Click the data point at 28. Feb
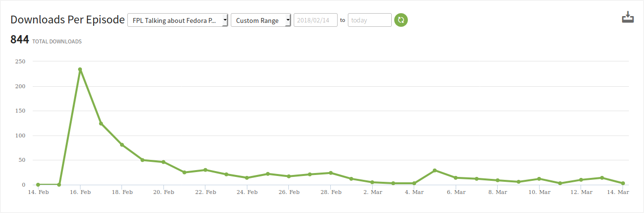 (331, 173)
